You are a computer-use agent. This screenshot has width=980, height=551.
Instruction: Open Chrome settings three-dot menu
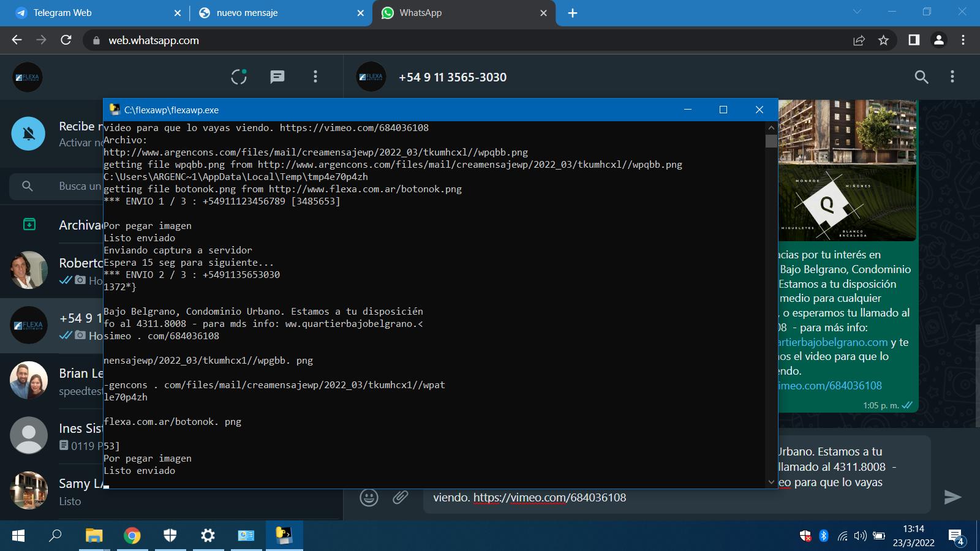click(963, 40)
